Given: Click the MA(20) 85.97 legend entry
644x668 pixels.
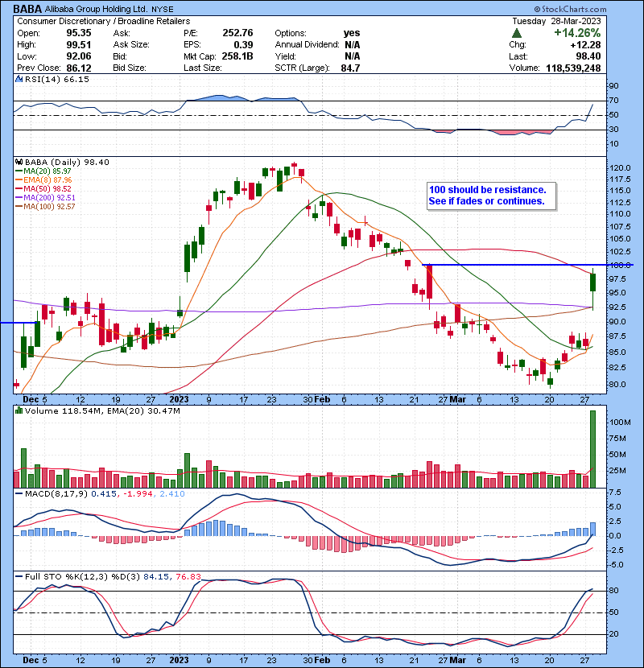Looking at the screenshot, I should pyautogui.click(x=43, y=171).
